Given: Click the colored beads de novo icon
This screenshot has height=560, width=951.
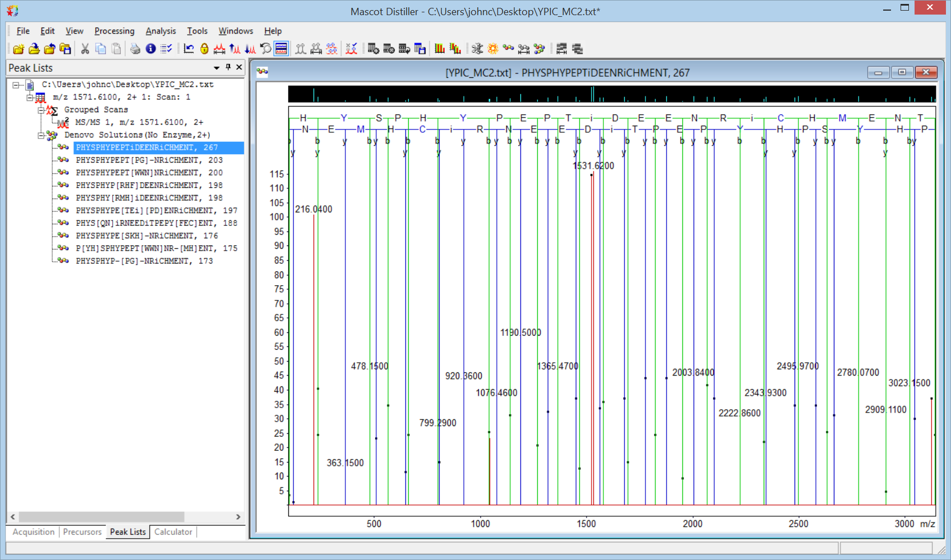Looking at the screenshot, I should click(x=509, y=49).
